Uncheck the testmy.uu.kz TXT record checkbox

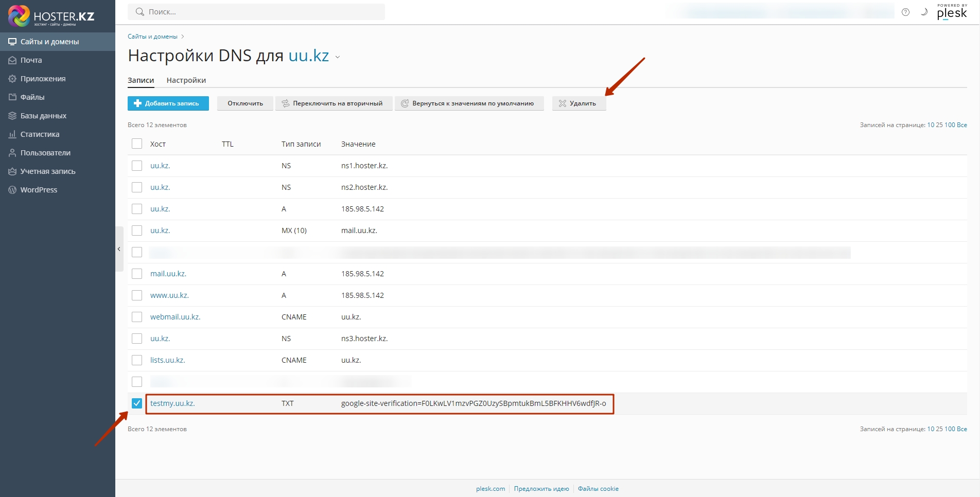tap(137, 403)
